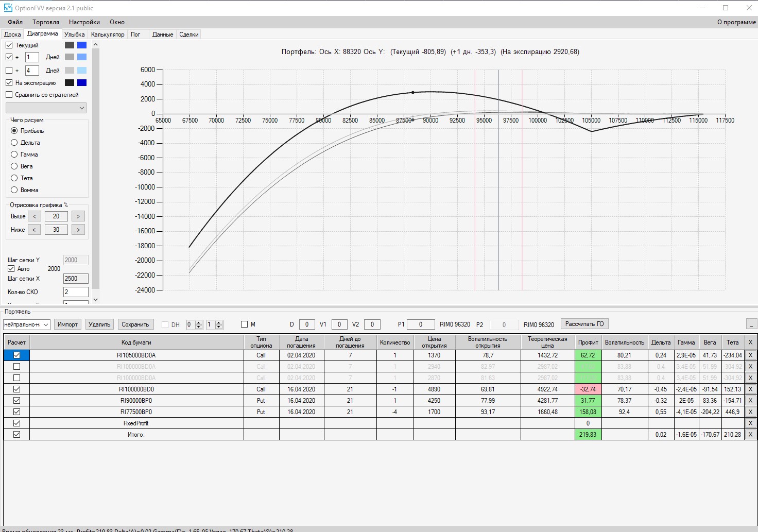This screenshot has width=758, height=532.
Task: Remove the RI77500BP0 put row using X
Action: click(x=750, y=412)
